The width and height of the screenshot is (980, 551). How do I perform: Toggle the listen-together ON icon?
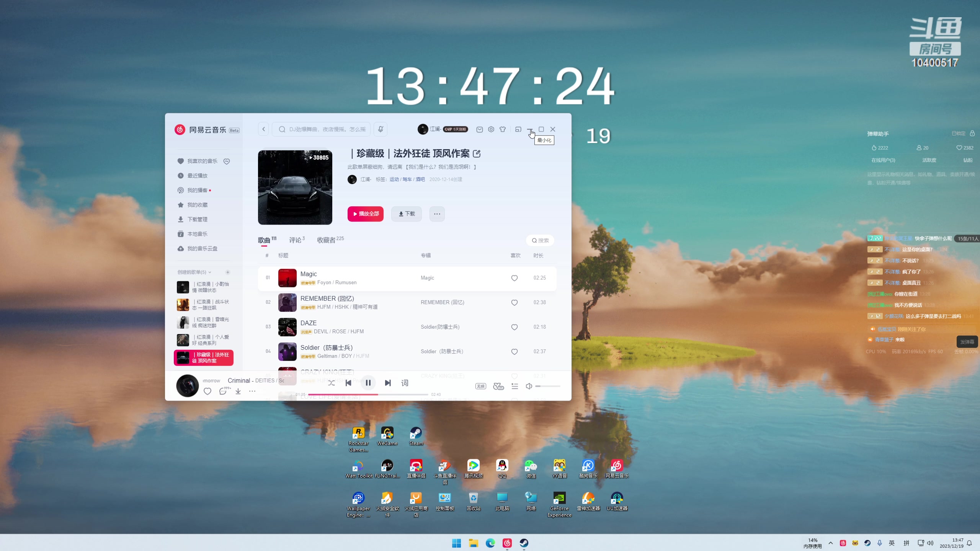coord(498,386)
